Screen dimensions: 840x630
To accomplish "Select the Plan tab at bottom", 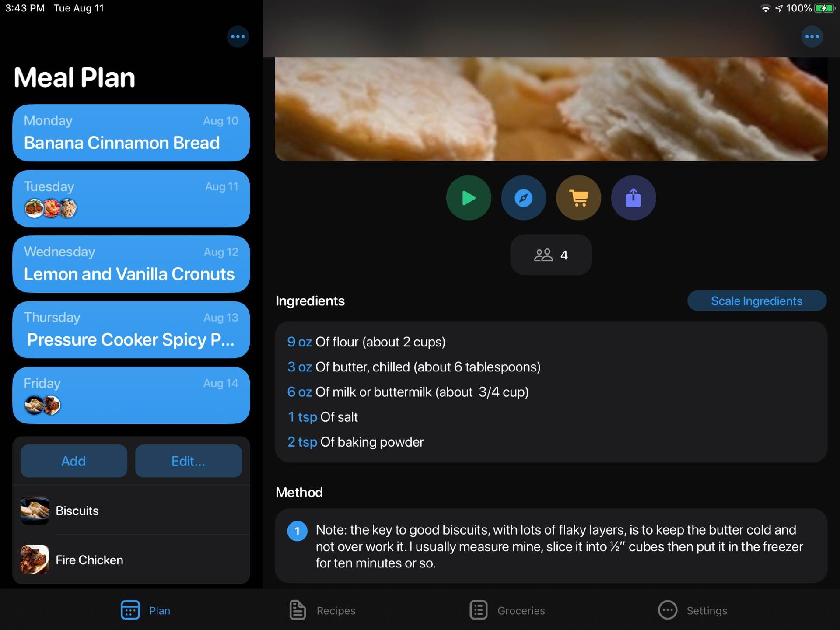I will click(146, 610).
